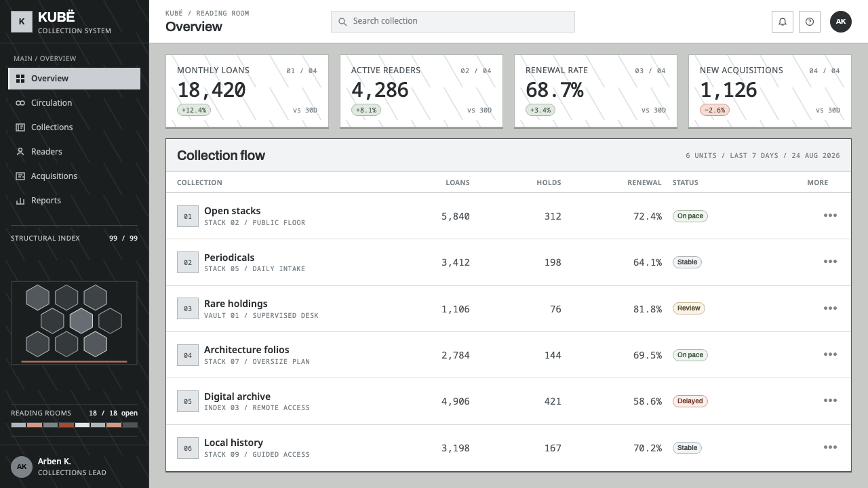Viewport: 868px width, 488px height.
Task: Click the Circulation loop icon
Action: coord(20,103)
